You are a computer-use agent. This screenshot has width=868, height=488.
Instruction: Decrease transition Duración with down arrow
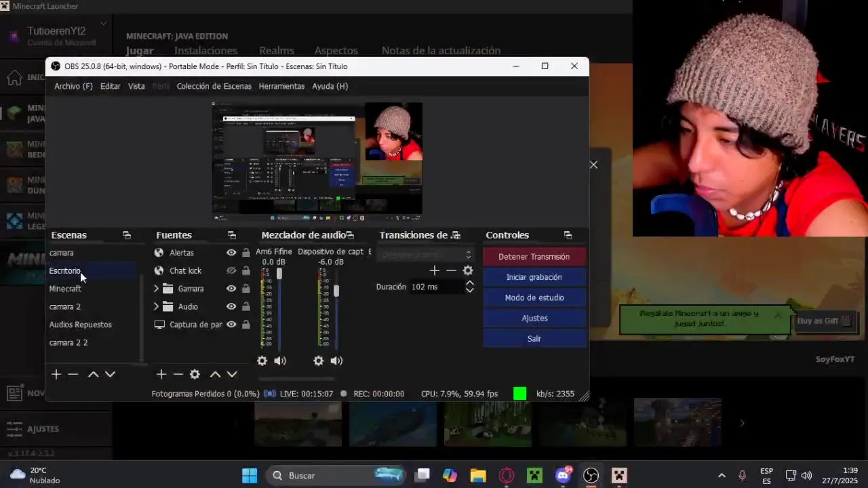469,290
